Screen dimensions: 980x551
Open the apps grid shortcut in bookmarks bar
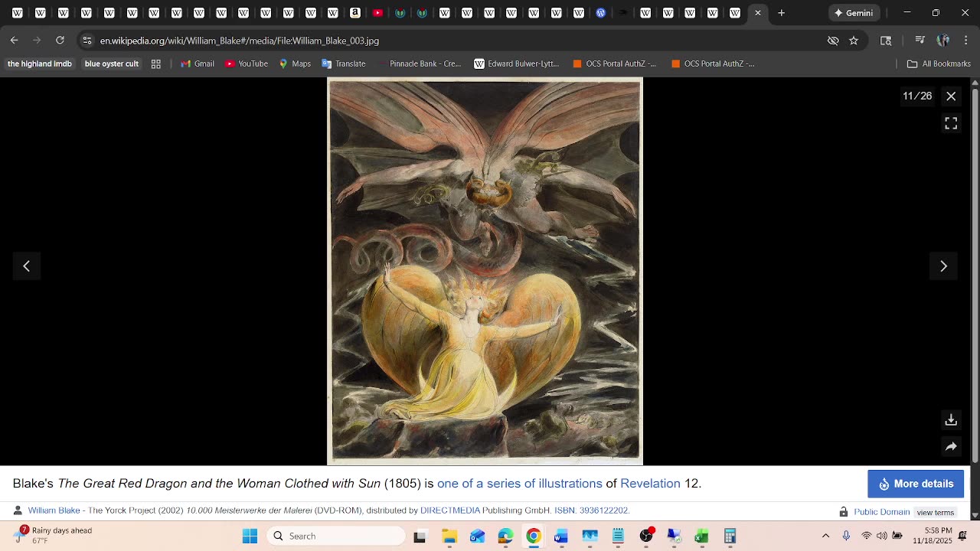coord(156,64)
